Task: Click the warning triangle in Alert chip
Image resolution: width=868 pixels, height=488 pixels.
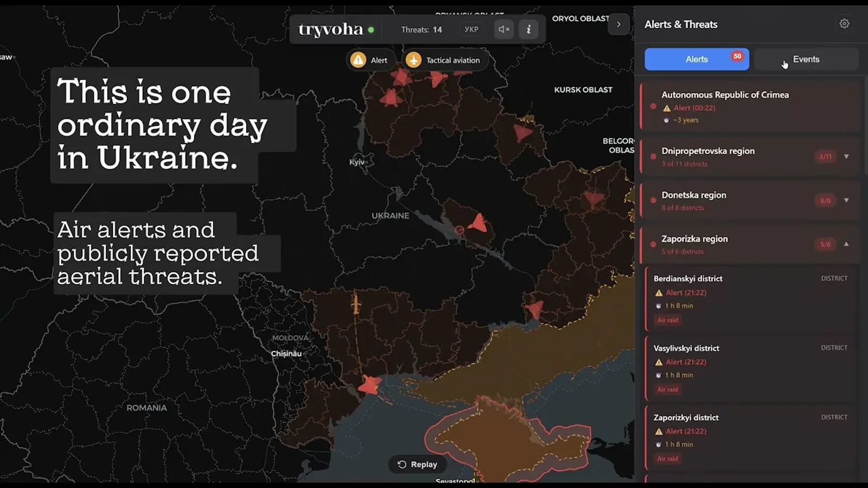Action: (358, 60)
